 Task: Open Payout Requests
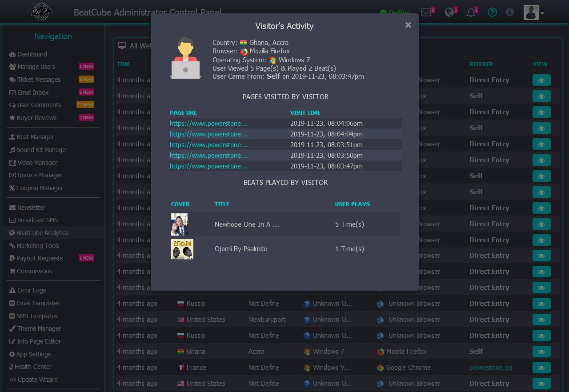coord(36,258)
